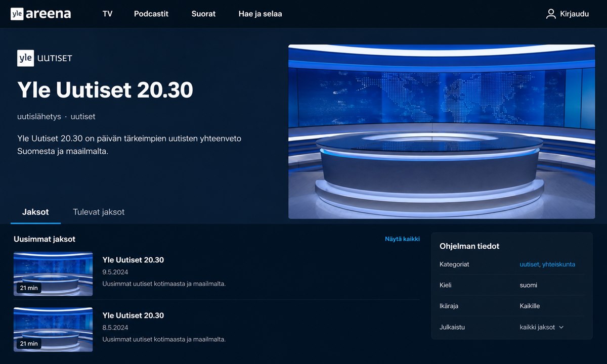The width and height of the screenshot is (607, 364).
Task: Click the 9.5.2024 date text
Action: [x=115, y=272]
